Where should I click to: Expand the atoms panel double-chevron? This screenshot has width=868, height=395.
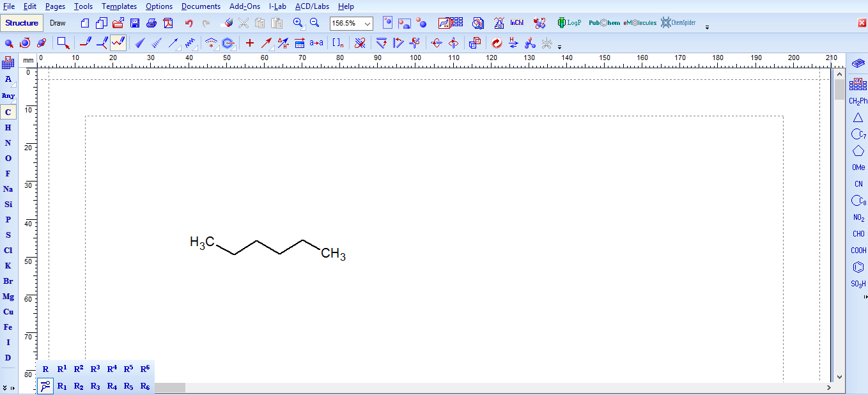[5, 388]
